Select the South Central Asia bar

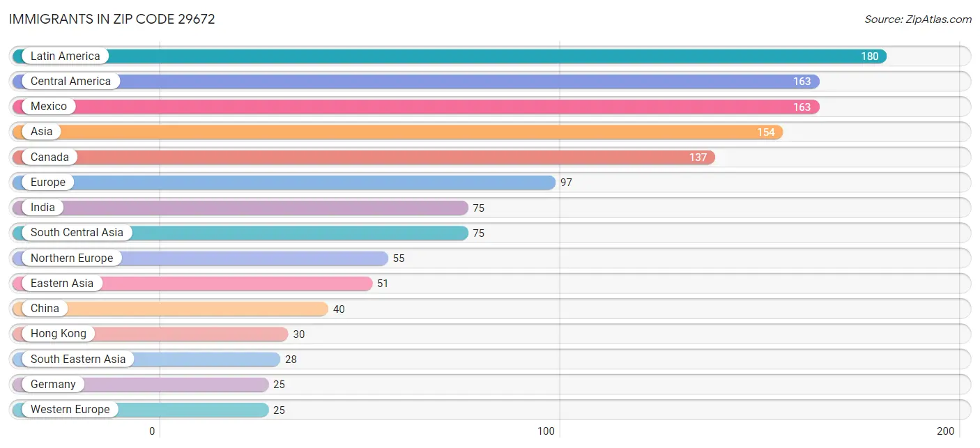(x=240, y=233)
